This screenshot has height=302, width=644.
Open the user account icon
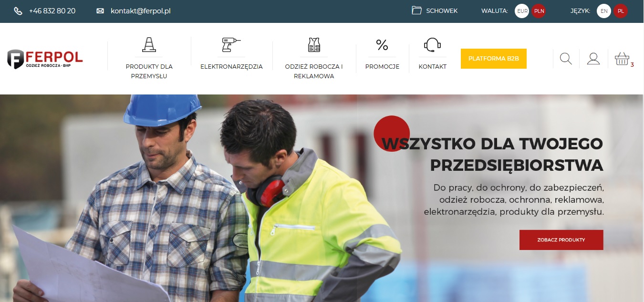coord(593,59)
